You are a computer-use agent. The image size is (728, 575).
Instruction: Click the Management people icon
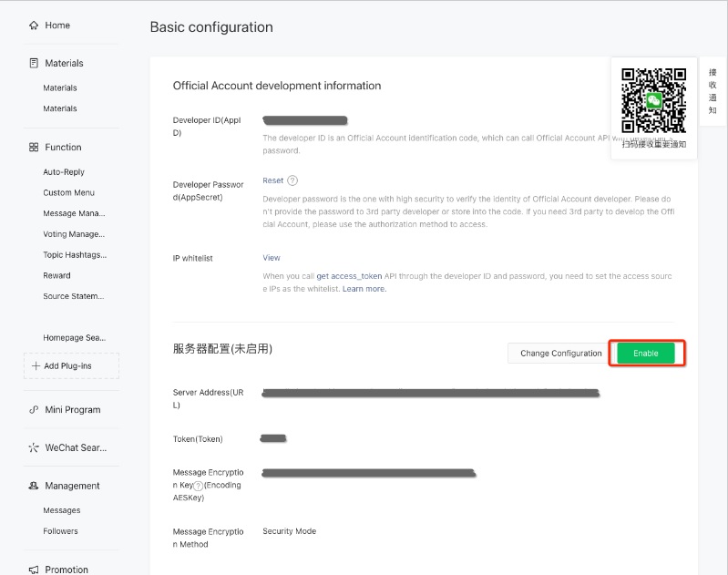point(34,487)
